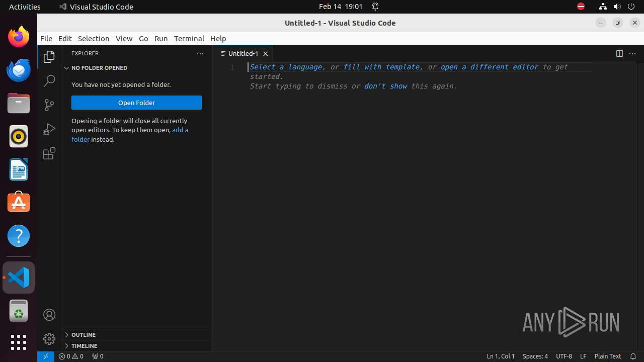Image resolution: width=644 pixels, height=362 pixels.
Task: Open the Accounts menu icon
Action: pos(49,315)
